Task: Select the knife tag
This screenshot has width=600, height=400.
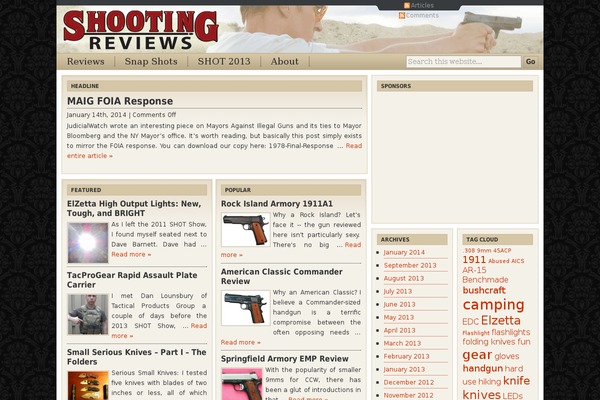Action: (516, 381)
